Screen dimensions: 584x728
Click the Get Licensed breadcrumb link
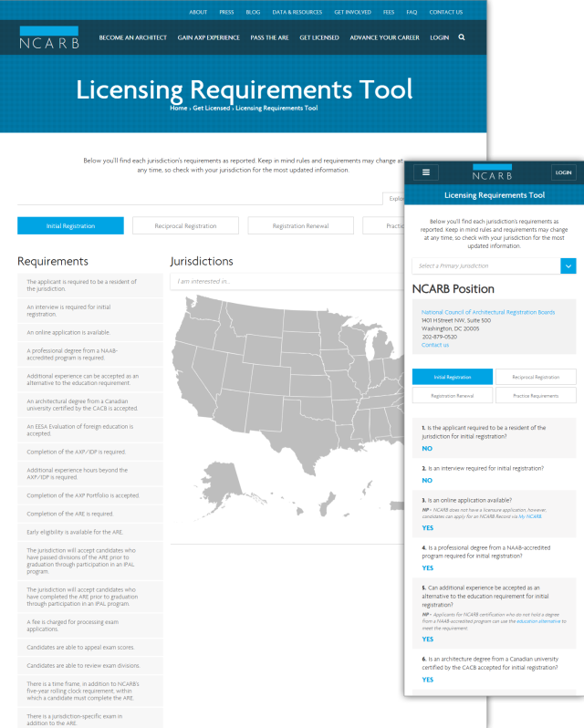[x=211, y=109]
